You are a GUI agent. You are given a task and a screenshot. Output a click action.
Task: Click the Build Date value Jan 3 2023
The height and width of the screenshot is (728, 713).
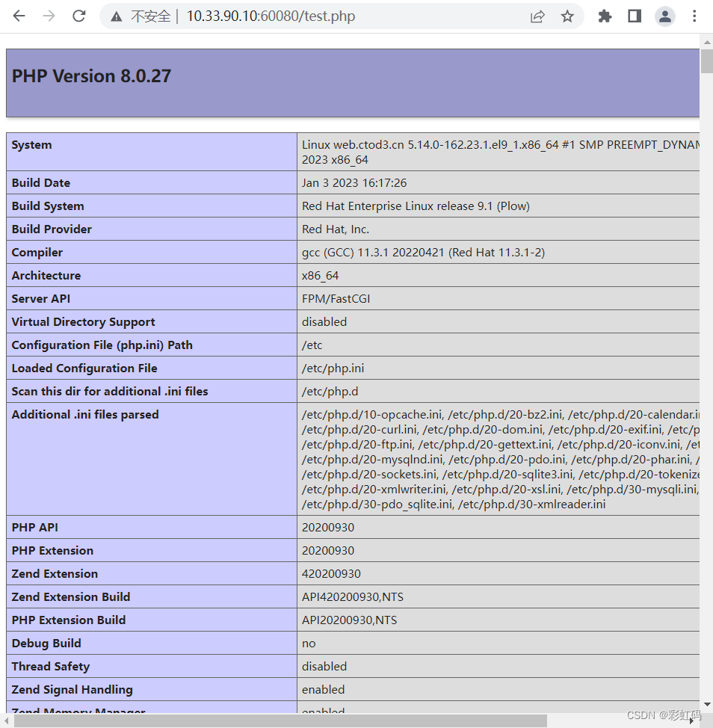(x=354, y=182)
